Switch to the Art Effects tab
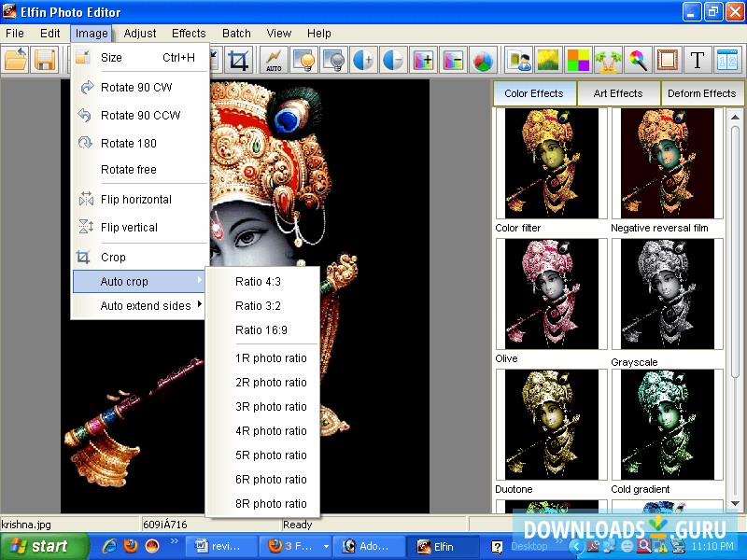 [618, 93]
